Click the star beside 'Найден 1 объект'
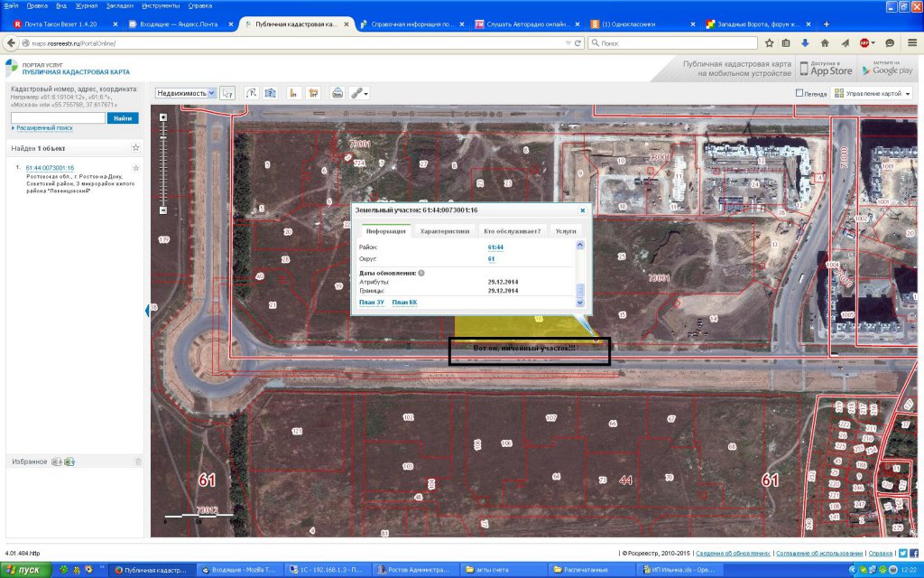Image resolution: width=924 pixels, height=578 pixels. pos(135,147)
